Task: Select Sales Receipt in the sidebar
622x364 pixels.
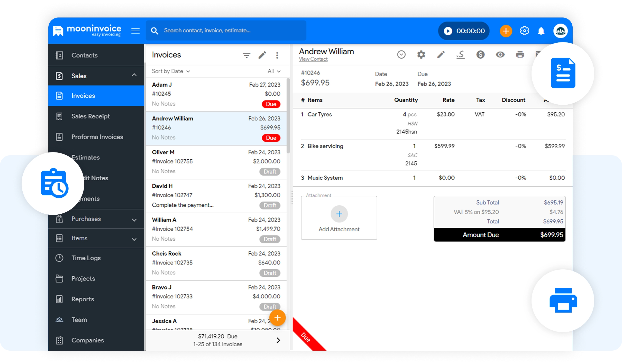Action: point(90,116)
